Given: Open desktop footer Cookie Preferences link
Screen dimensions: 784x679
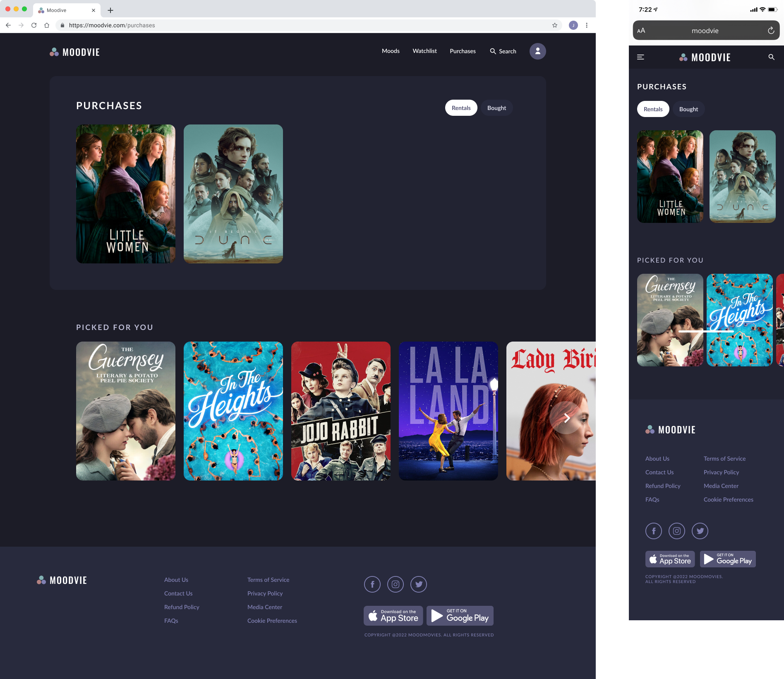Looking at the screenshot, I should coord(272,621).
